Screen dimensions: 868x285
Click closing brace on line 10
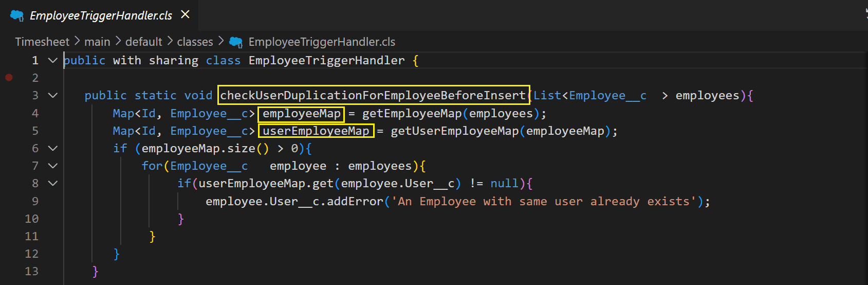coord(180,219)
